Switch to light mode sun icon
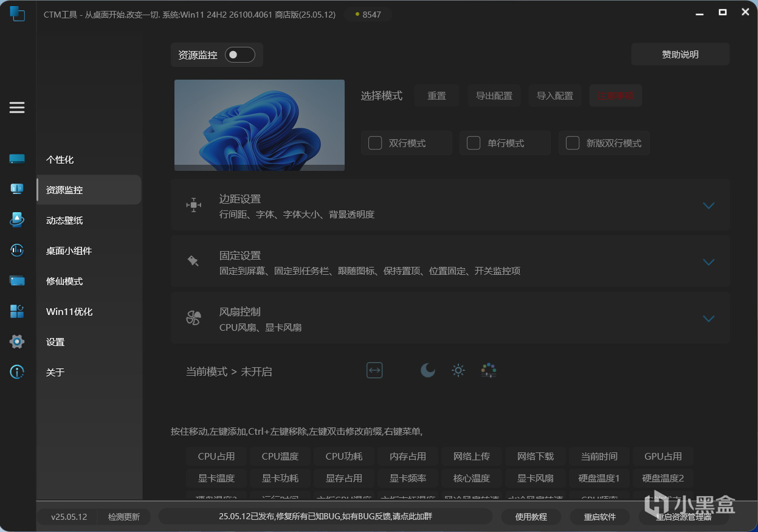The image size is (758, 532). click(458, 370)
